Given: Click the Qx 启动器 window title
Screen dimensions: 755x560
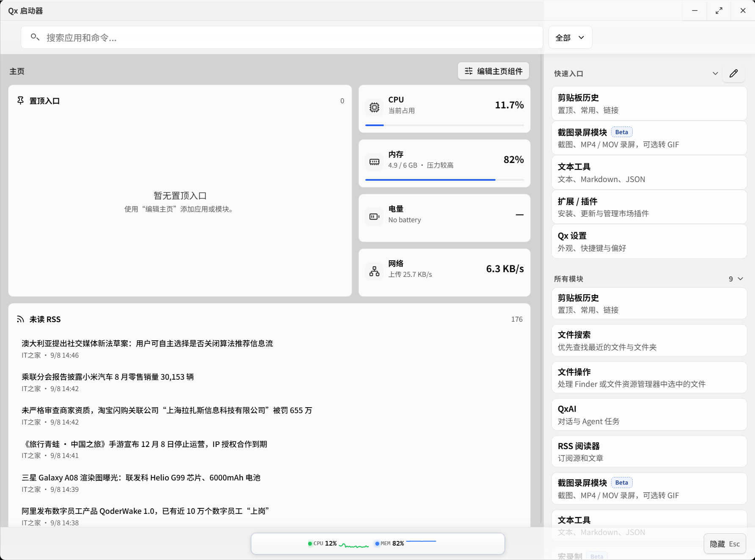Looking at the screenshot, I should click(25, 11).
